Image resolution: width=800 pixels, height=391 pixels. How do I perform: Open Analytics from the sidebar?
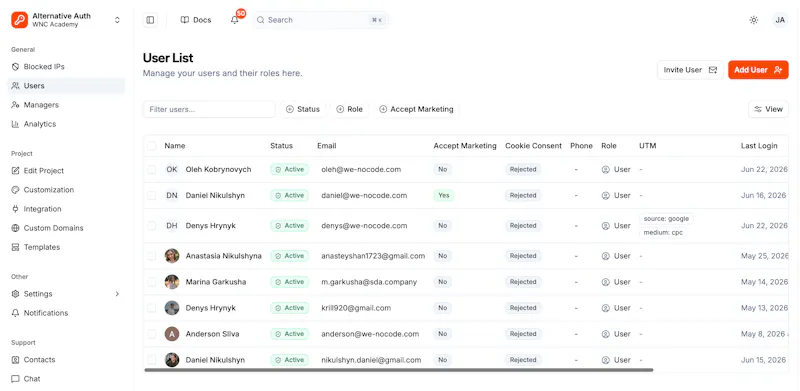point(66,124)
